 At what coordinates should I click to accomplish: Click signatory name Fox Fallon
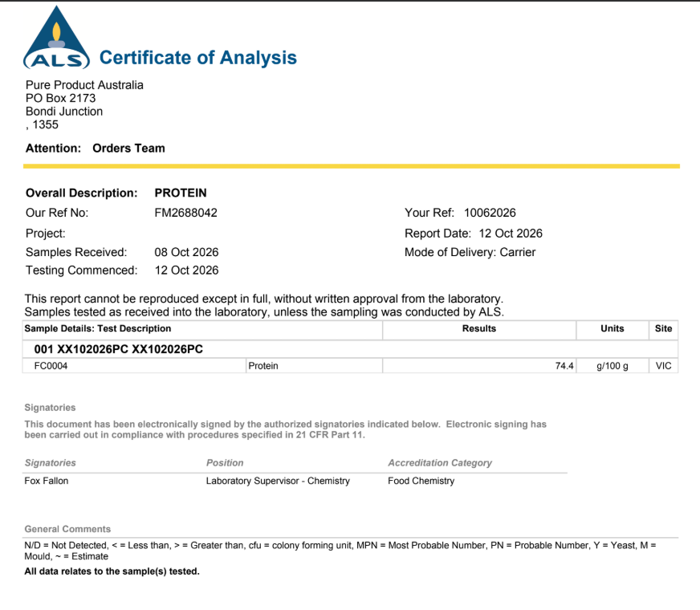pyautogui.click(x=47, y=481)
